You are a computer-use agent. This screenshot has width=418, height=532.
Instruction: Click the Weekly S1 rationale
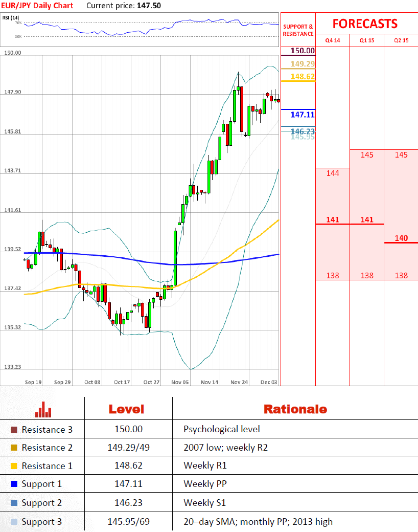(205, 503)
